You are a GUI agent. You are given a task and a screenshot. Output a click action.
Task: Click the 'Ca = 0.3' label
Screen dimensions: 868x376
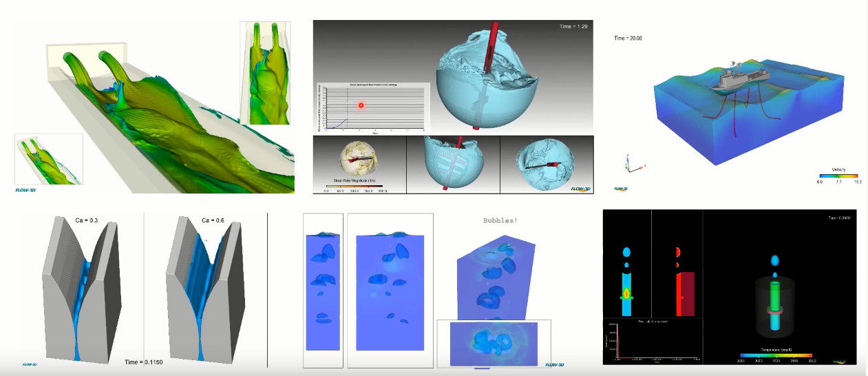click(x=86, y=220)
